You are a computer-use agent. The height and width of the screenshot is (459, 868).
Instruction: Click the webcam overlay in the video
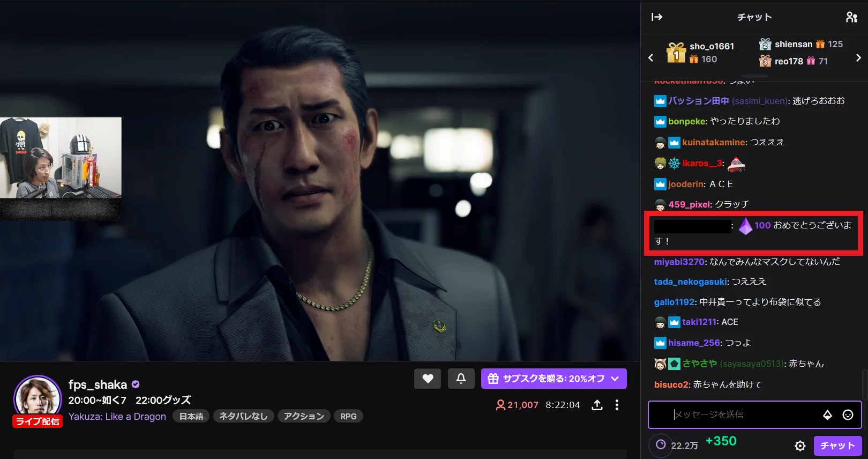(61, 158)
